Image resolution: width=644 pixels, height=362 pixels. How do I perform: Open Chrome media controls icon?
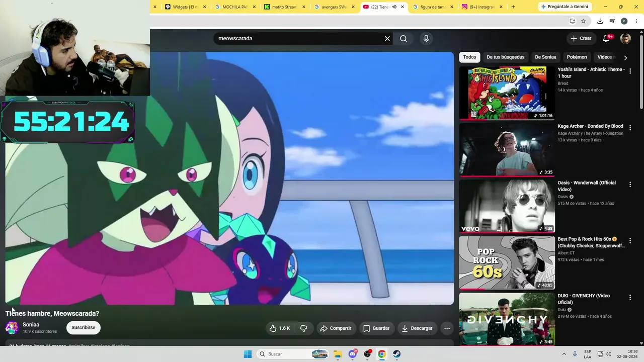point(612,21)
